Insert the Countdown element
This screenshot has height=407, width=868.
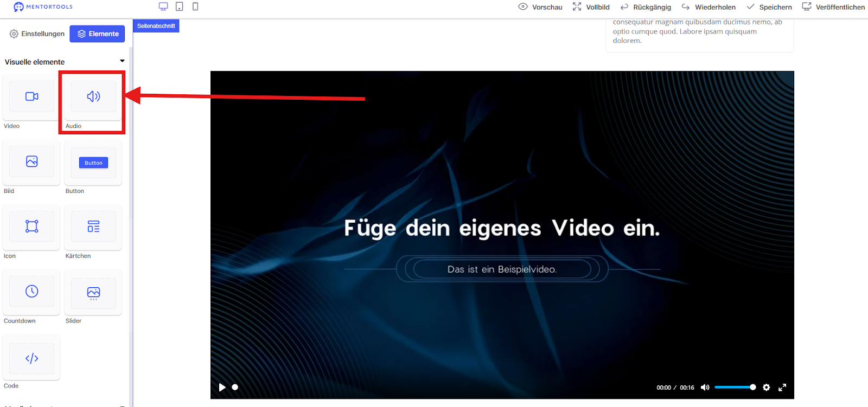coord(31,293)
